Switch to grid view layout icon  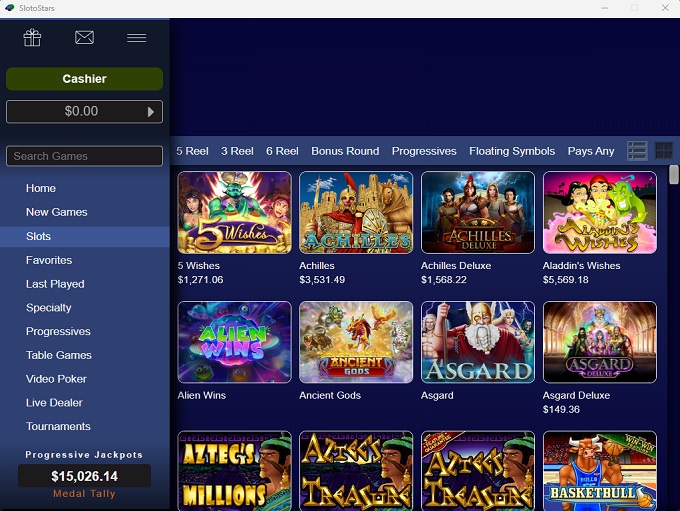[663, 151]
